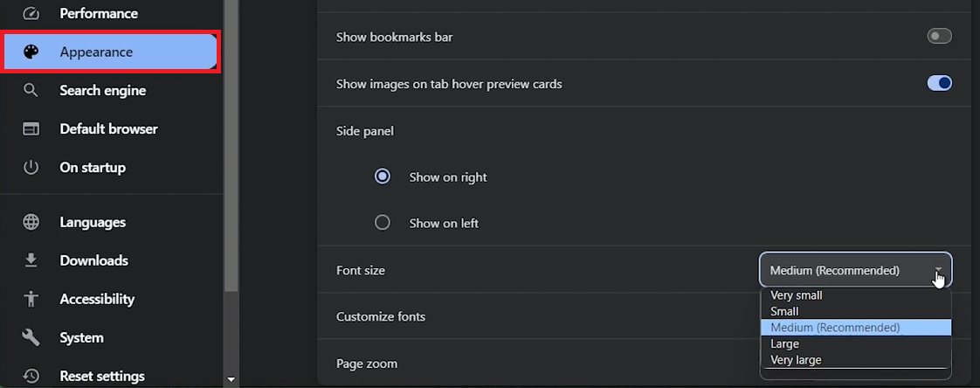Screen dimensions: 980x388
Task: Choose Very large font size option
Action: (796, 360)
